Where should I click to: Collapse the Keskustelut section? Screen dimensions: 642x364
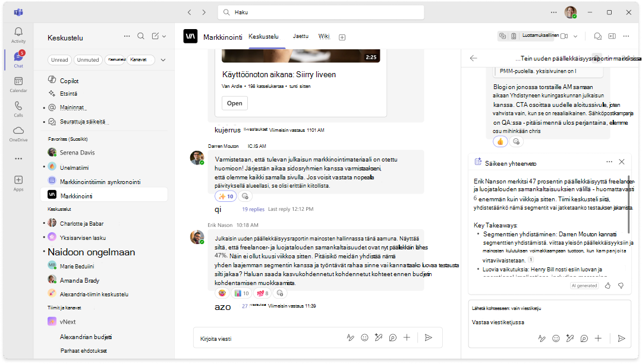[59, 209]
